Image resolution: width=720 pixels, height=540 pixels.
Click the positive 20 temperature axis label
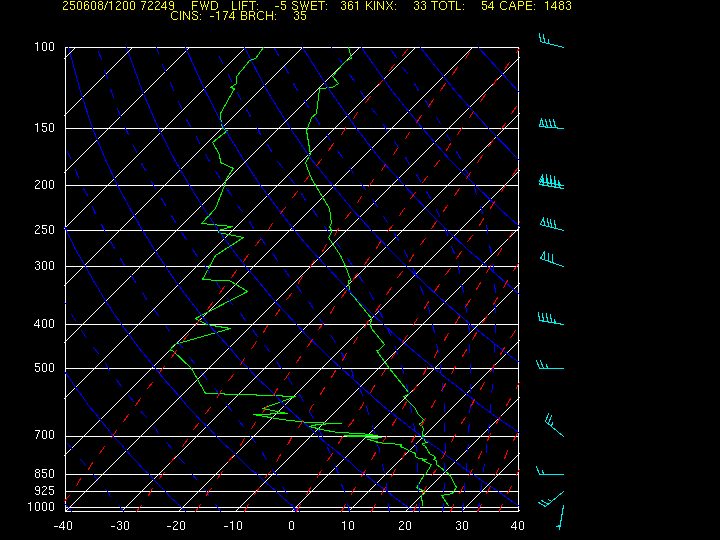[x=405, y=526]
